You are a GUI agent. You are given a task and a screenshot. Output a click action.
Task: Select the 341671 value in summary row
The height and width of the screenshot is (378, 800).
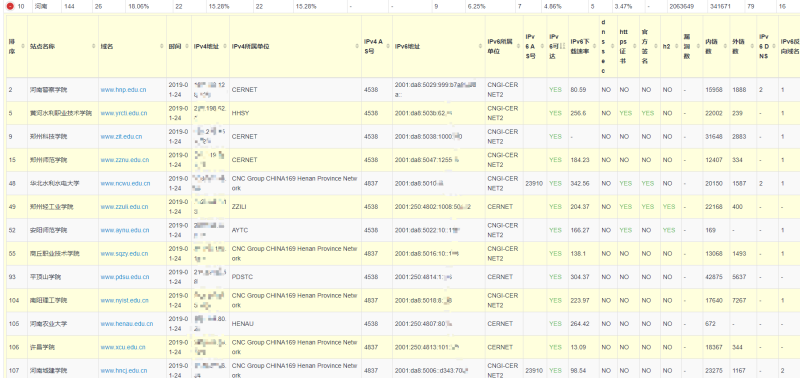[x=720, y=7]
